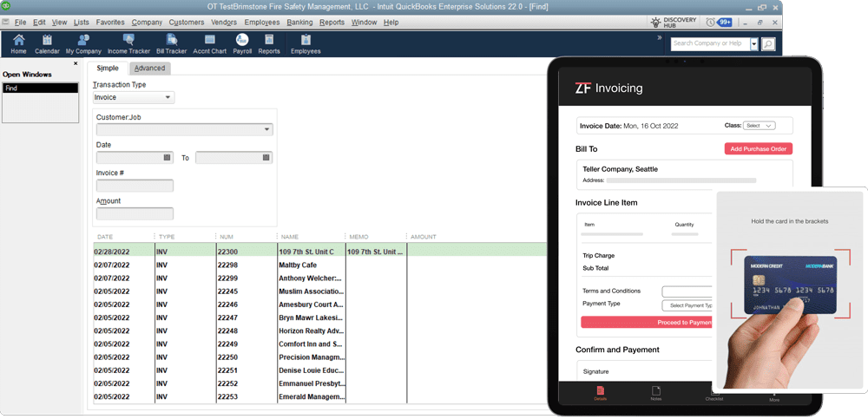Open the Home toolbar icon

pyautogui.click(x=18, y=43)
